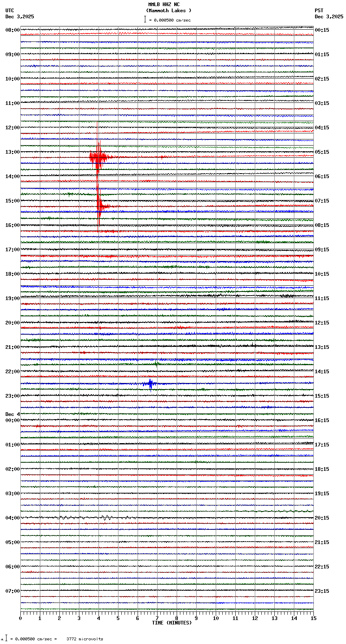The image size is (346, 644).
Task: Click the station title MMLB HHZ NC
Action: tap(164, 4)
